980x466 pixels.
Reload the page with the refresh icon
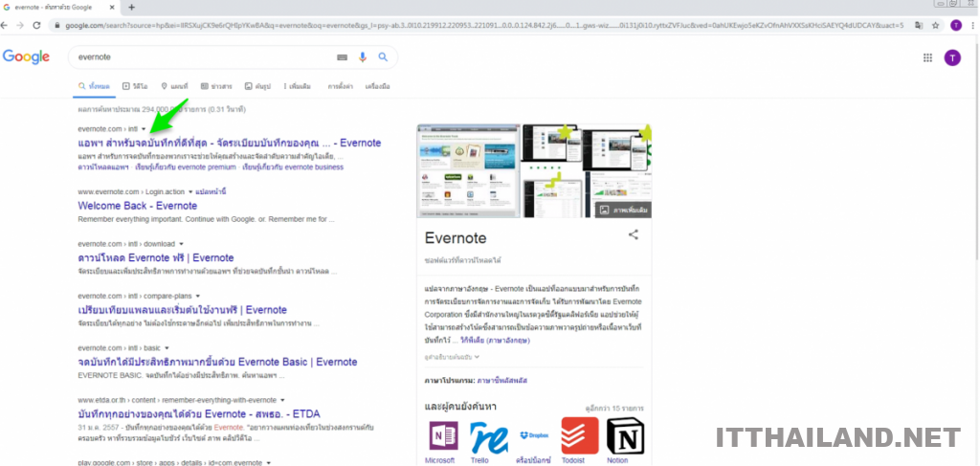pos(36,26)
